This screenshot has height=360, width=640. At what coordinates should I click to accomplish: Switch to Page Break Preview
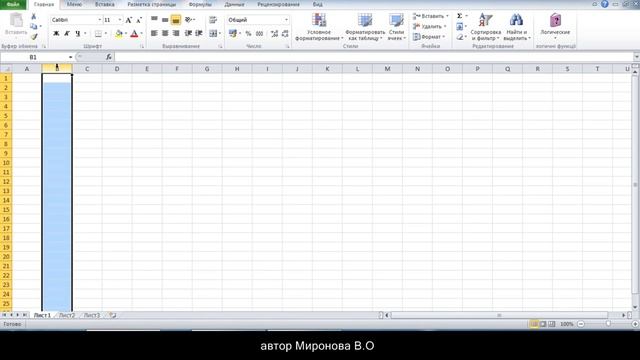552,324
